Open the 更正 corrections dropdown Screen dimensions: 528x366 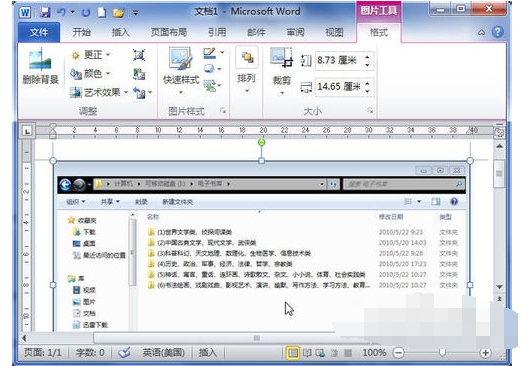tap(91, 55)
